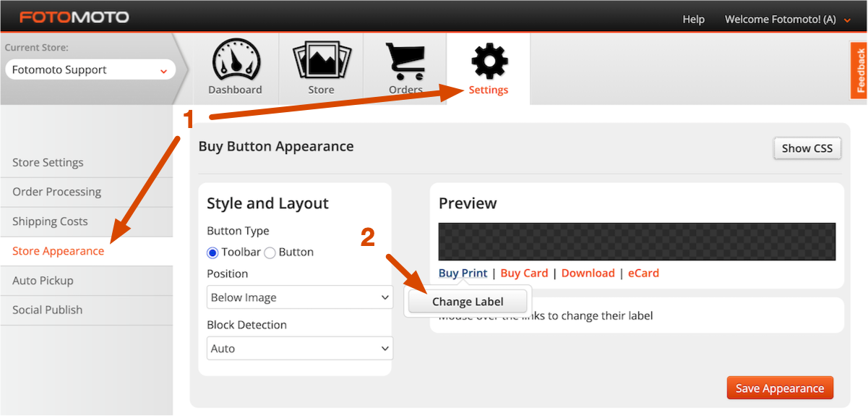Viewport: 868px width, 416px height.
Task: Click the Fotomoto logo
Action: (74, 17)
